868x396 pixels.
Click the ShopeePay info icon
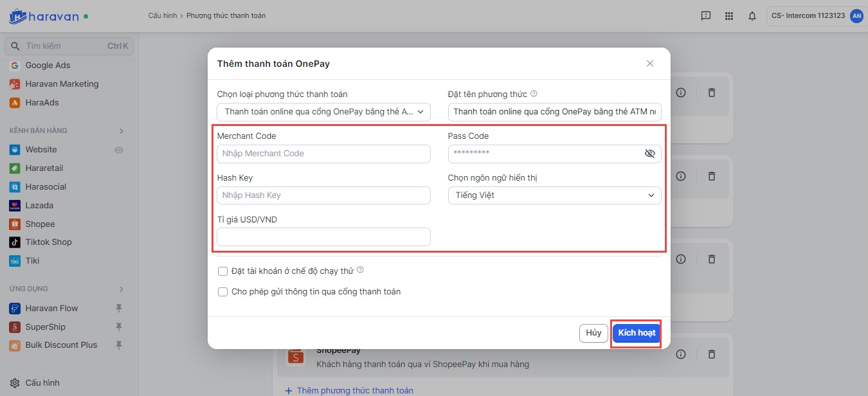681,354
